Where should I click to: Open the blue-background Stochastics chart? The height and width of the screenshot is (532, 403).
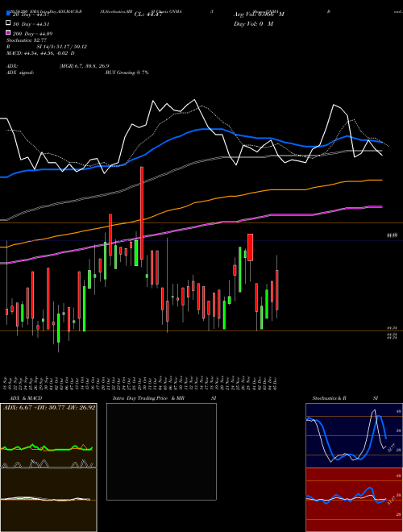[354, 435]
